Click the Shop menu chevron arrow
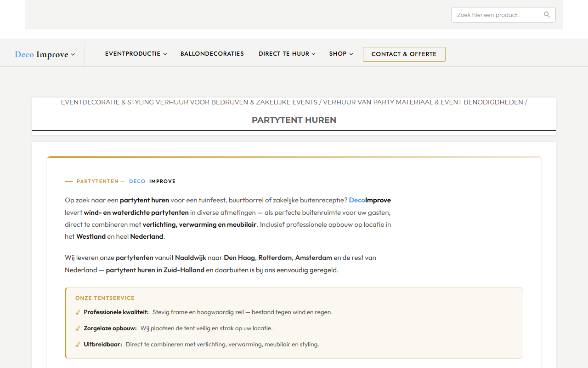The height and width of the screenshot is (368, 588). coord(351,54)
